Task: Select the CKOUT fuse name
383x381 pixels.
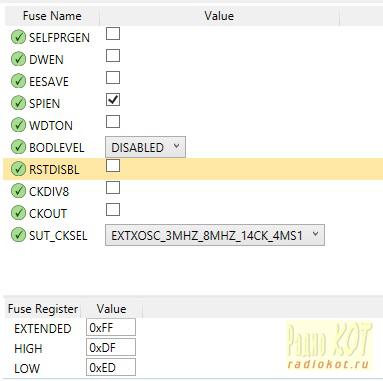Action: 48,214
